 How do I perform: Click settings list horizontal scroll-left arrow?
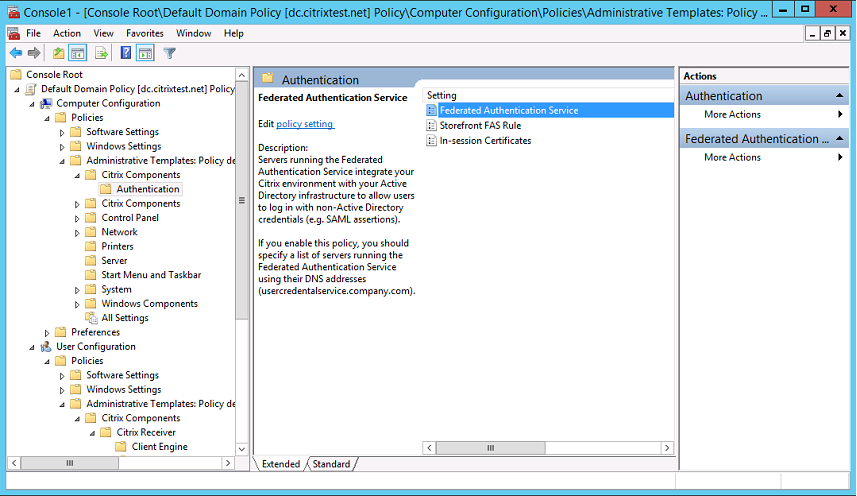tap(430, 448)
